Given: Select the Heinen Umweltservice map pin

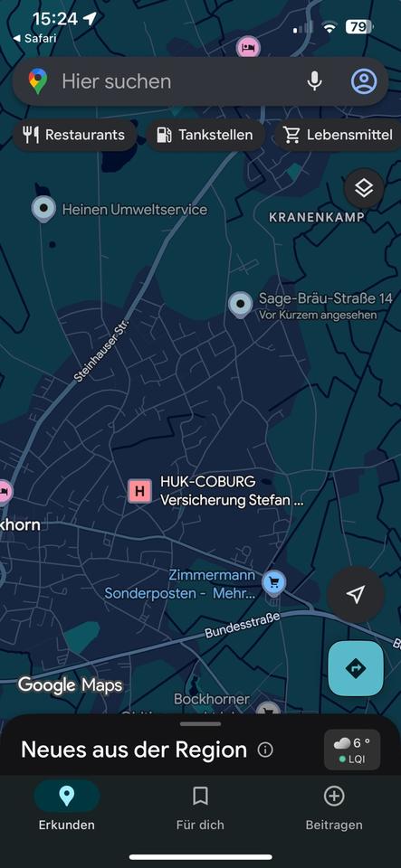Looking at the screenshot, I should [43, 209].
